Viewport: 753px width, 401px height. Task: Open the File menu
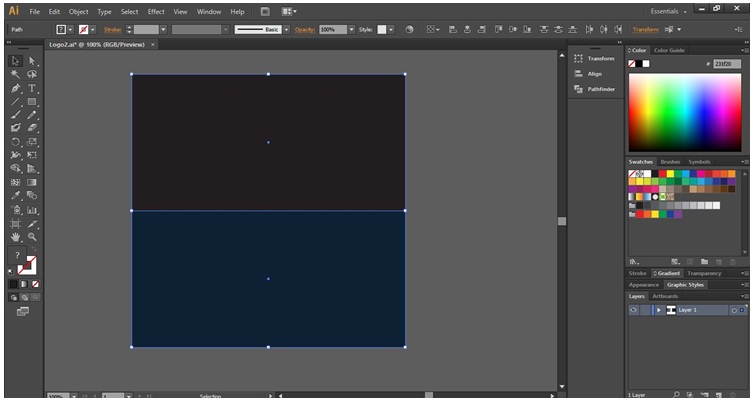[x=35, y=12]
